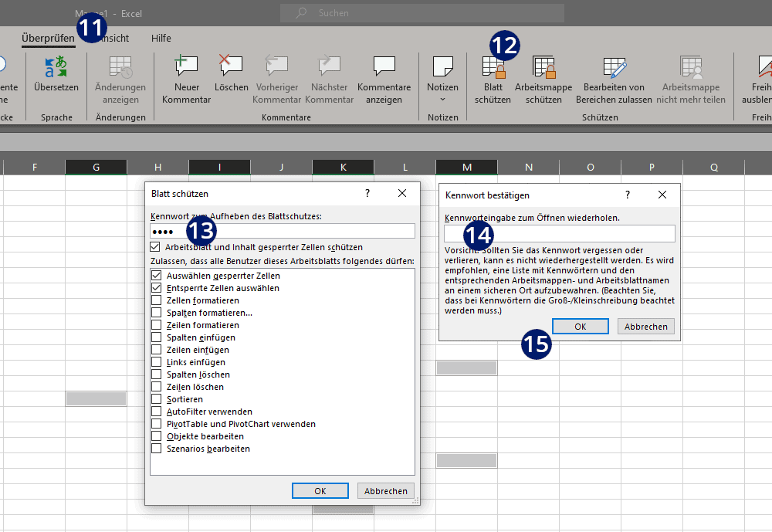
Task: Check Zeilen löschen option
Action: coord(157,386)
